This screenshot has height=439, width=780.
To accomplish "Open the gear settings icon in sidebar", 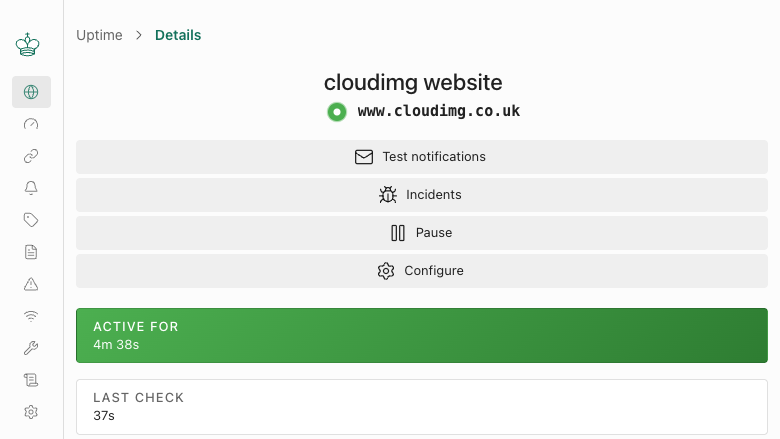I will [31, 412].
